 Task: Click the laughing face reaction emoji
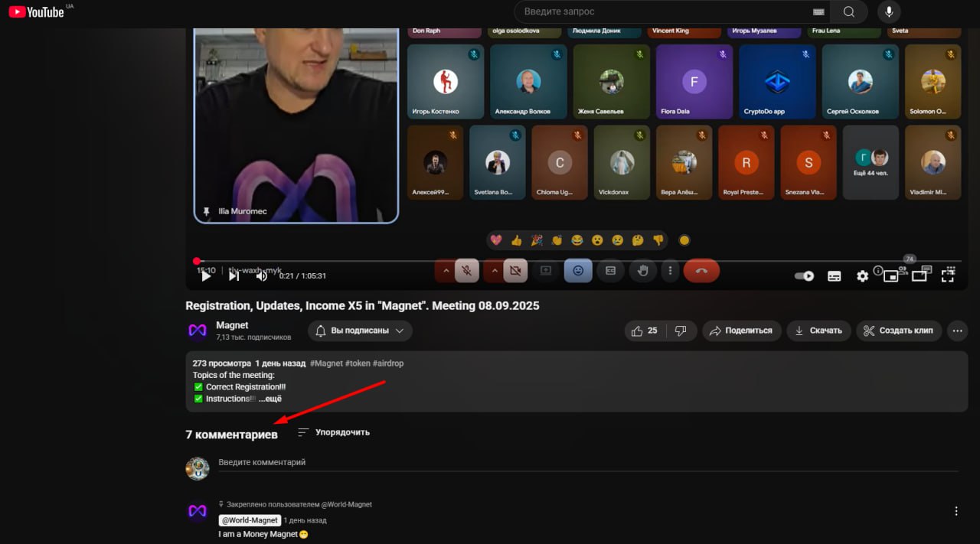[577, 240]
